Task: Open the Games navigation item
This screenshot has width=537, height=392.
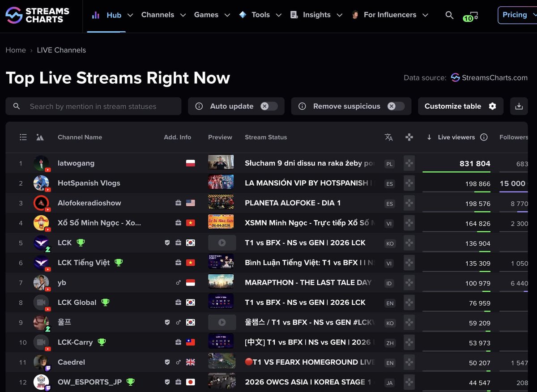Action: (206, 15)
